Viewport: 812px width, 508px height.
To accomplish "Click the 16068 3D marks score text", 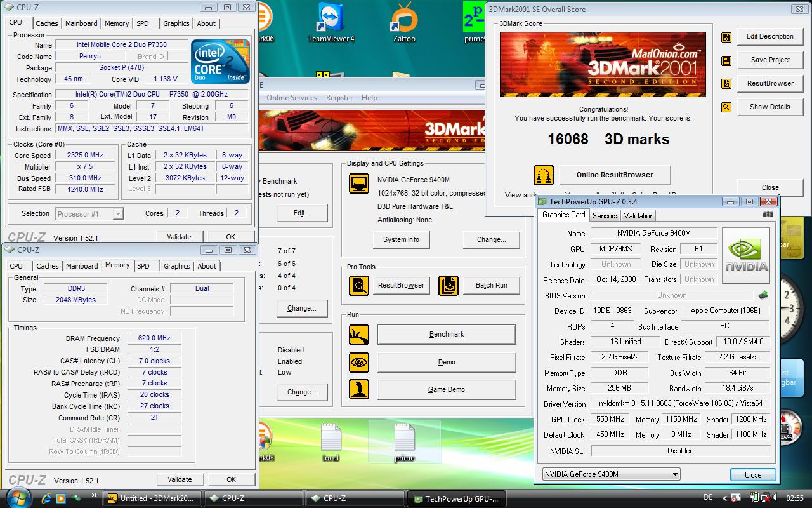I will click(608, 139).
